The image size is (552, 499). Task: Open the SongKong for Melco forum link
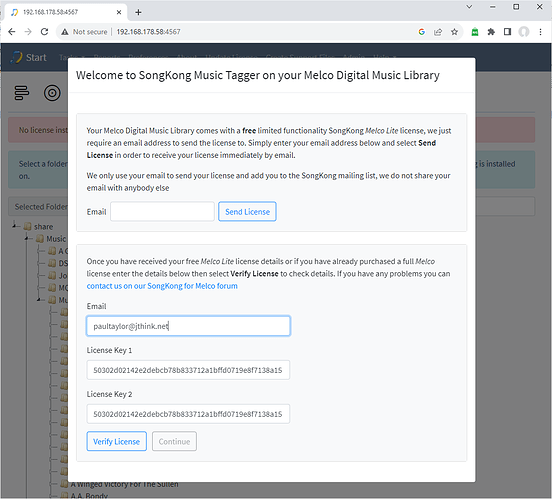[x=162, y=286]
